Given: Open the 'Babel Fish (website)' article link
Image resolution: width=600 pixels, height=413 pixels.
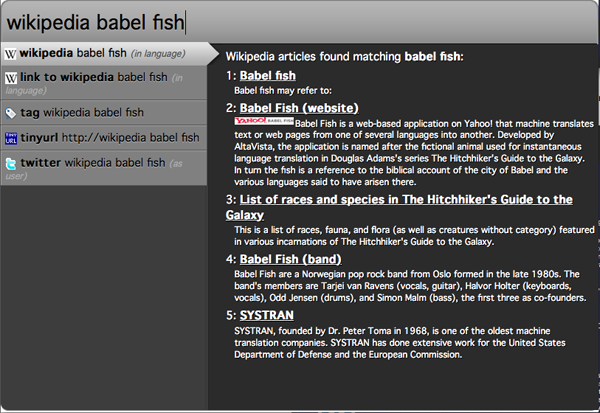Looking at the screenshot, I should click(293, 107).
